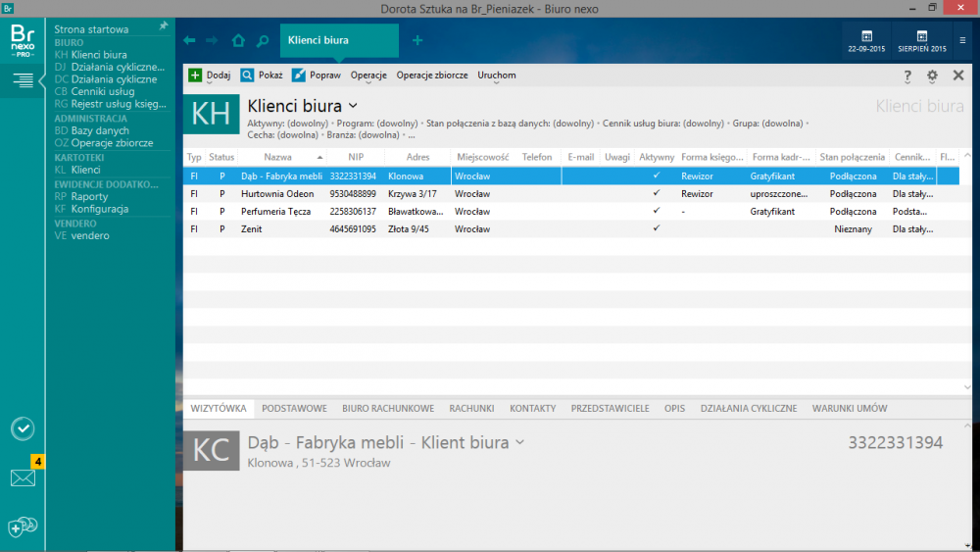Viewport: 980px width, 552px height.
Task: Sort table by NIP column header
Action: tap(355, 157)
